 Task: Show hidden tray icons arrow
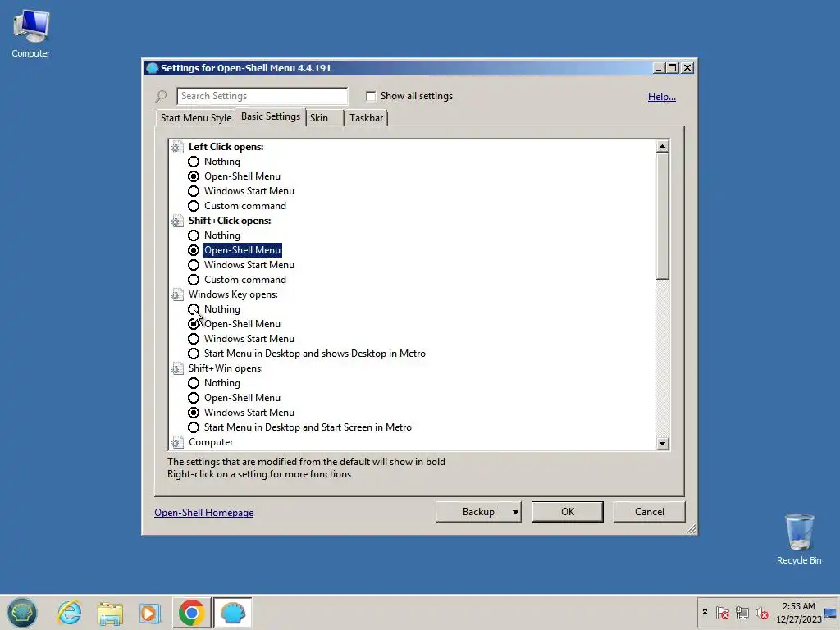click(x=705, y=611)
